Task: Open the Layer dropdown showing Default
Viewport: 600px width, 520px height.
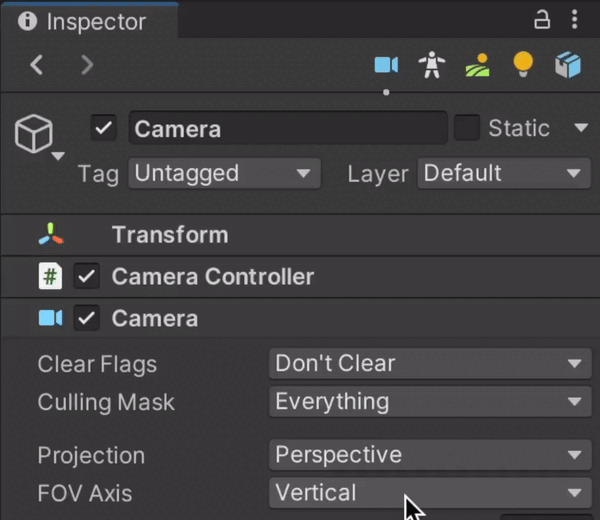Action: click(504, 173)
